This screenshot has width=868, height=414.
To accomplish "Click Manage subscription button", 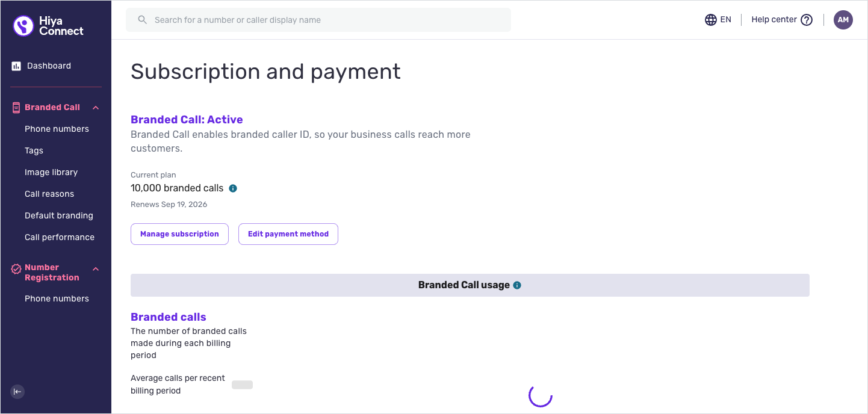I will (x=179, y=234).
